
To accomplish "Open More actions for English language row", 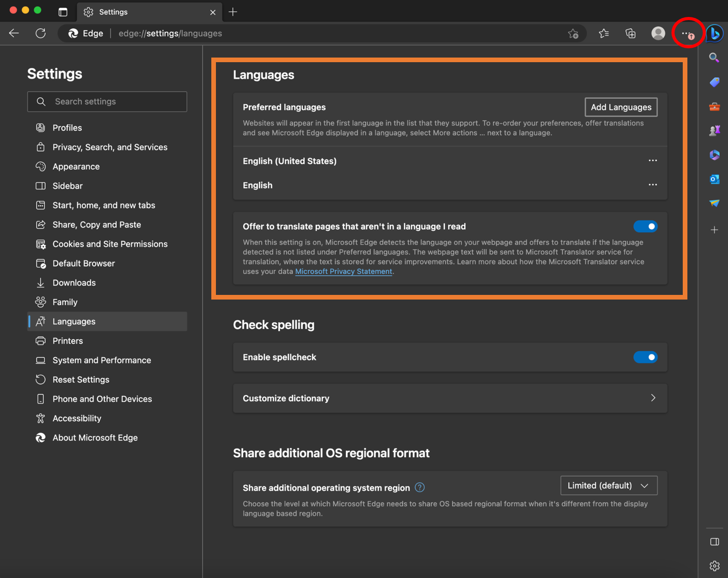I will pos(652,185).
